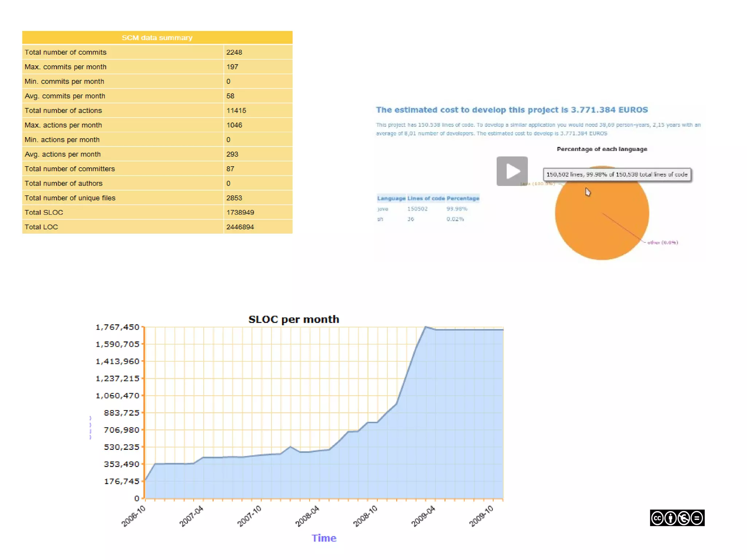The height and width of the screenshot is (560, 747).
Task: Click the 2008-04 x-axis tick label
Action: pos(307,516)
